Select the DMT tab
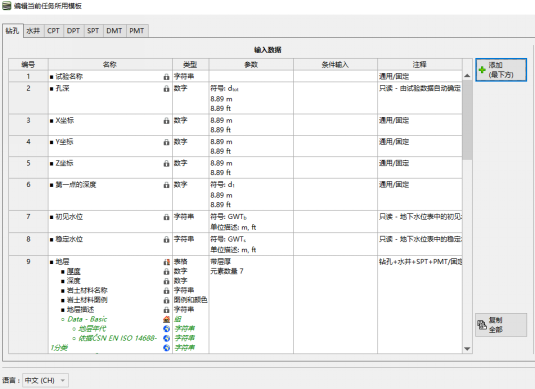Image resolution: width=535 pixels, height=389 pixels. click(114, 31)
